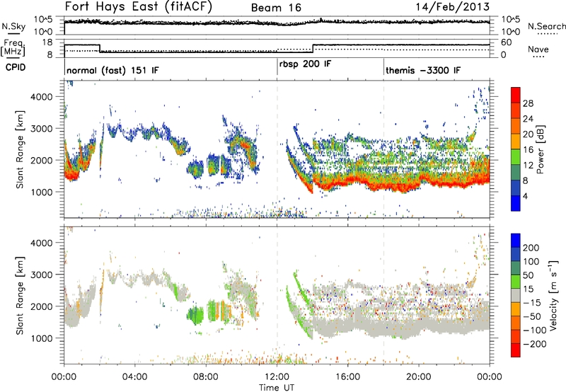566x392 pixels.
Task: Select the "normal (fast) 151 IF" CPID entry
Action: 112,70
